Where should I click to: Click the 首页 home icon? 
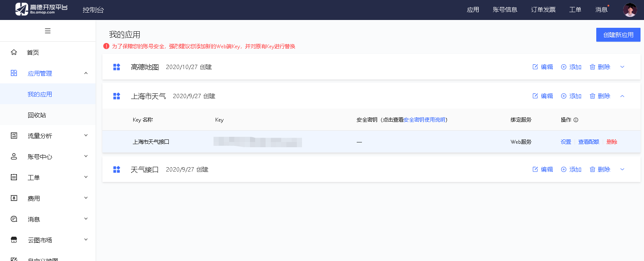click(14, 53)
